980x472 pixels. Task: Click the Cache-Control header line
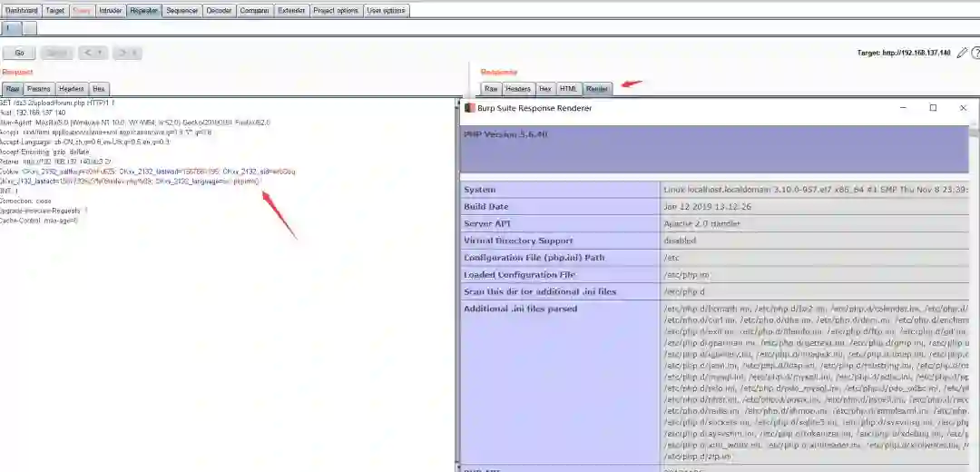click(39, 221)
